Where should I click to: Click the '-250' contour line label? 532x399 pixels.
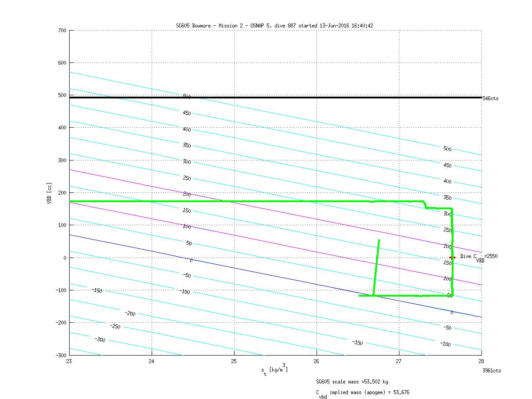pos(115,326)
